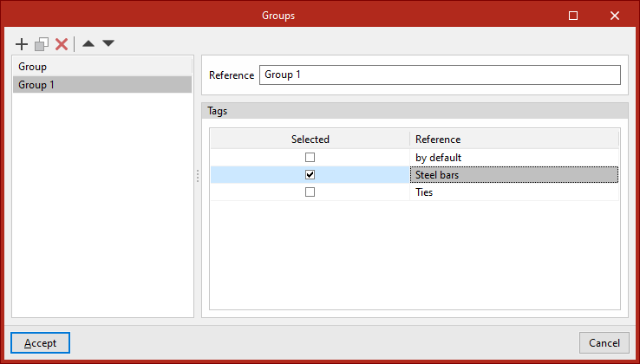The height and width of the screenshot is (364, 640).
Task: Select Group 1 in the list
Action: (101, 84)
